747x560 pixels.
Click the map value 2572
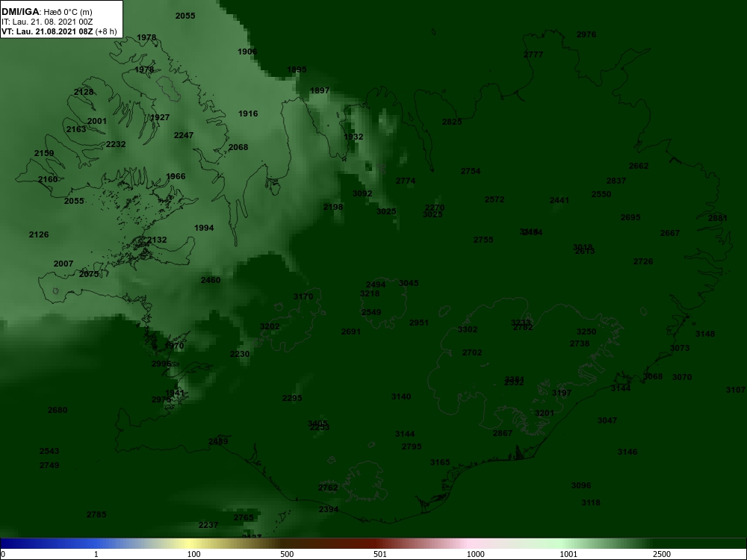click(x=494, y=199)
